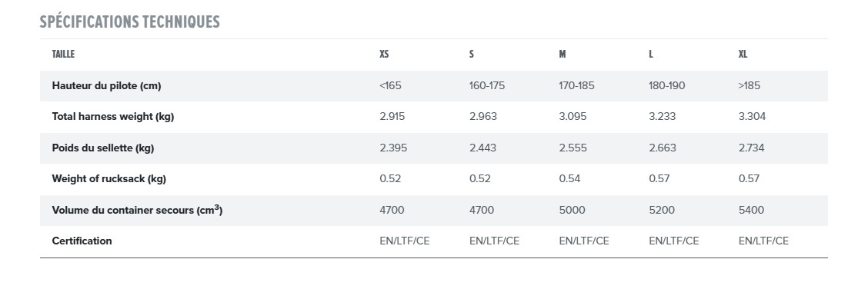The height and width of the screenshot is (299, 868).
Task: Click the 160-175 pilot height cell
Action: [487, 85]
